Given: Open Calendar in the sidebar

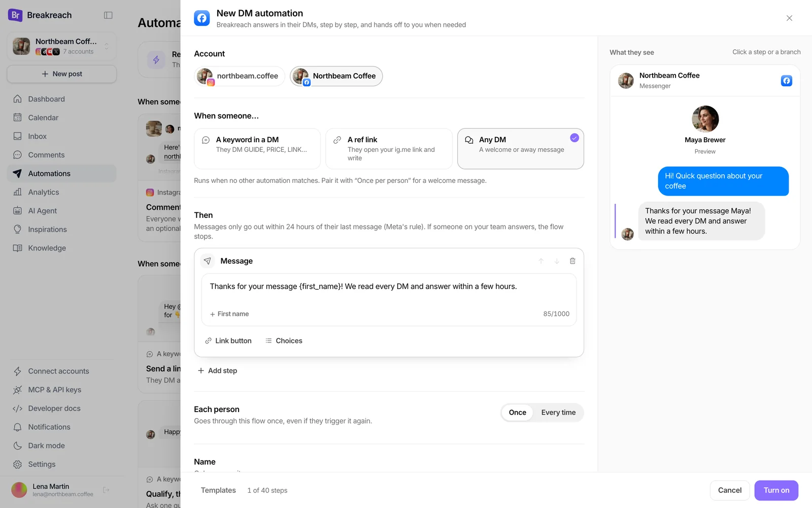Looking at the screenshot, I should tap(61, 118).
